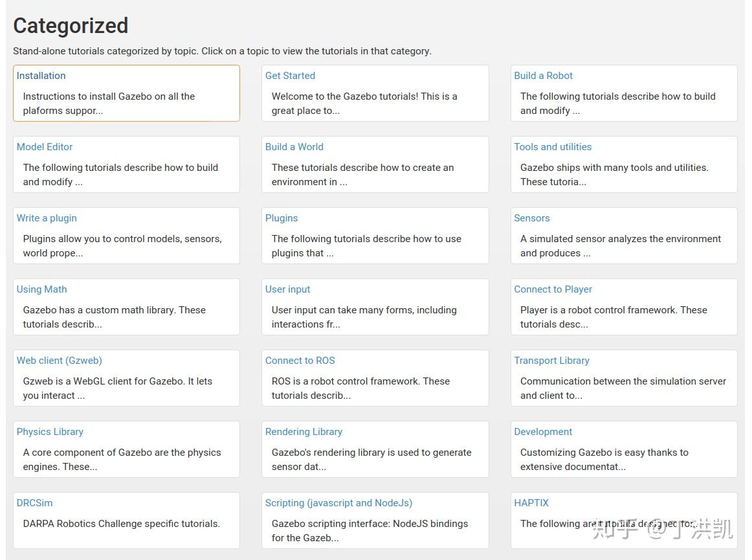Go to Tools and utilities tutorials
The image size is (752, 560).
click(x=553, y=147)
